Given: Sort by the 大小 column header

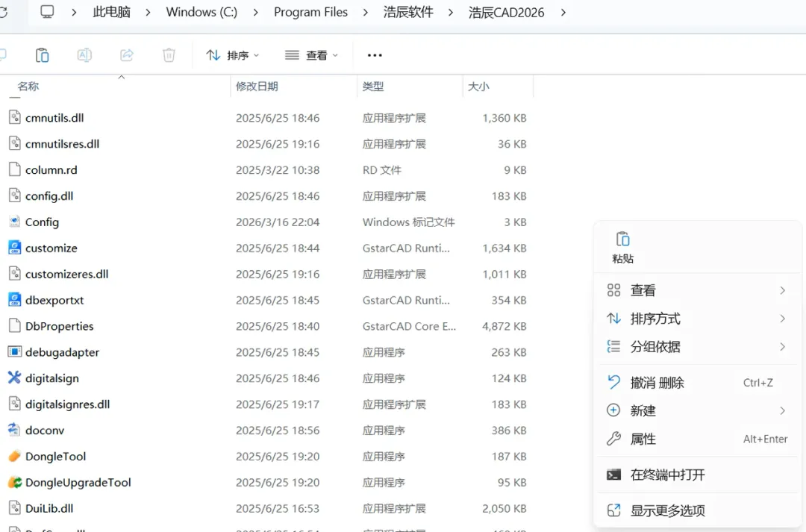Looking at the screenshot, I should pyautogui.click(x=478, y=87).
